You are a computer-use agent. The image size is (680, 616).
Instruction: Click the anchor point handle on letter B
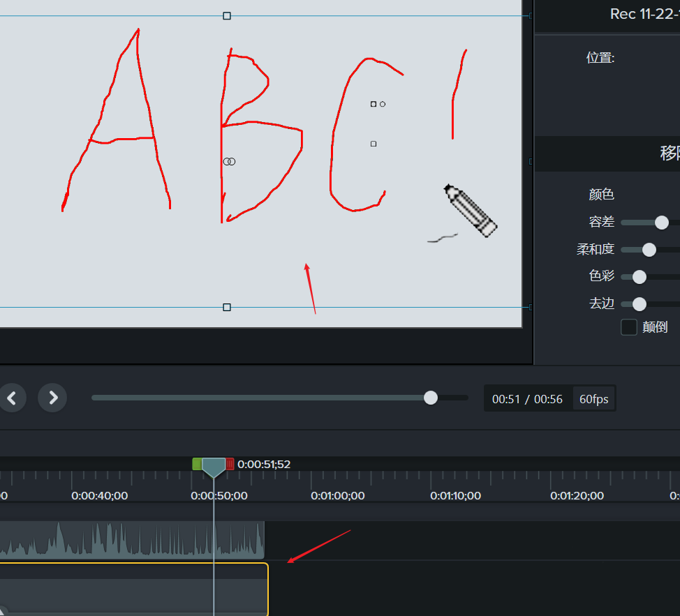pyautogui.click(x=228, y=161)
